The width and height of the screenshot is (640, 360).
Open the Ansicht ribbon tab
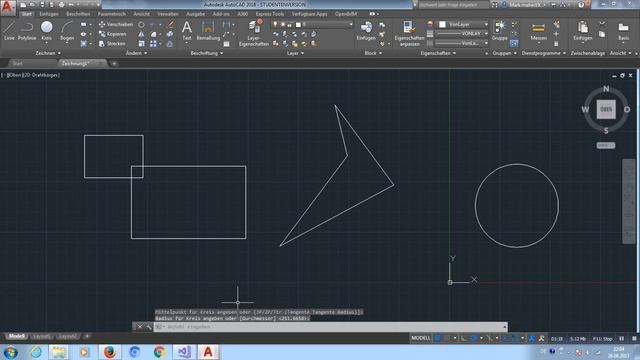[x=141, y=14]
